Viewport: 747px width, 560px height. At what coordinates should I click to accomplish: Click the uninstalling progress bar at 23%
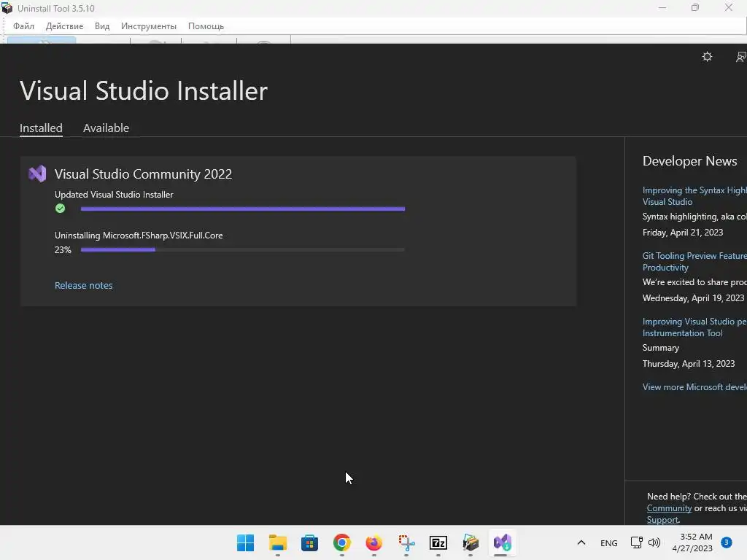(243, 249)
